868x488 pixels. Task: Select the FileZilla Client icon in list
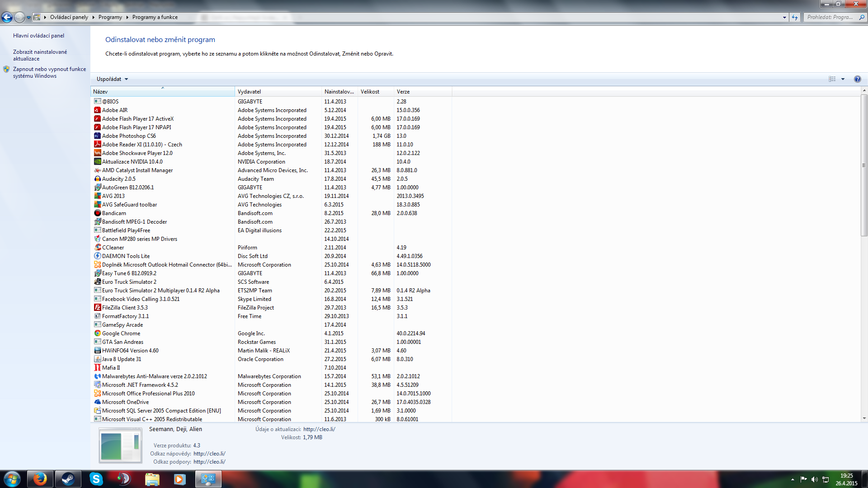[97, 308]
